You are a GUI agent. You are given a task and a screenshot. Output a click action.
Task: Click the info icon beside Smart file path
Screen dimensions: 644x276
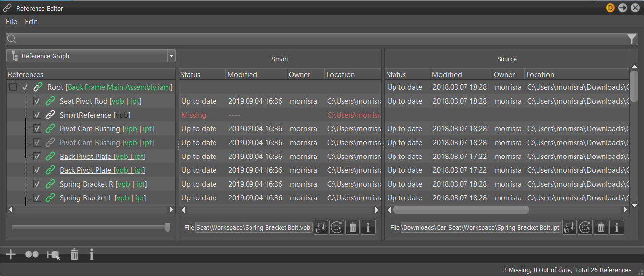(368, 228)
